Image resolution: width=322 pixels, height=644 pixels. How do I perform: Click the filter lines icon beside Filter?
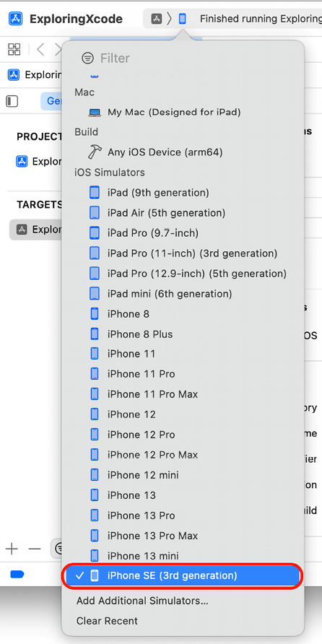pos(87,58)
